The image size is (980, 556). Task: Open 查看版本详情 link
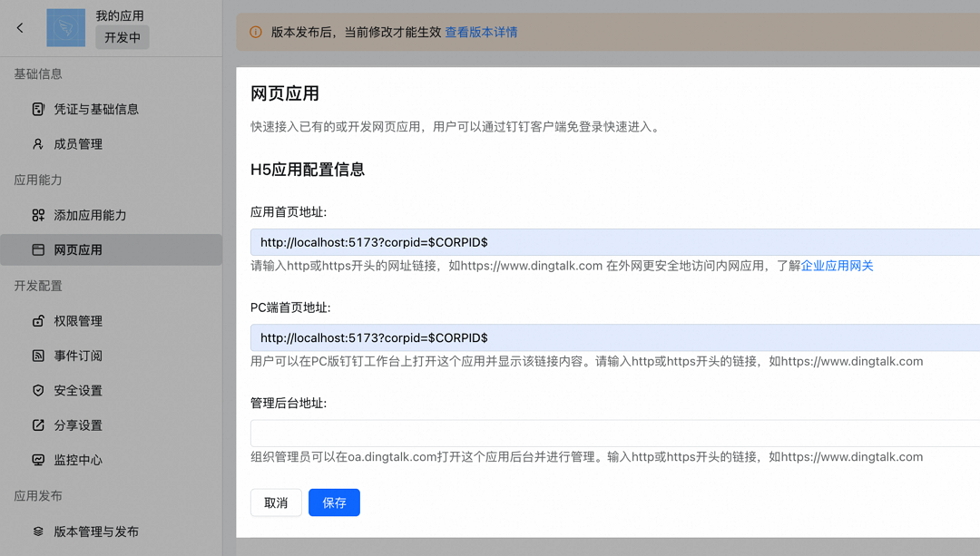pyautogui.click(x=481, y=32)
